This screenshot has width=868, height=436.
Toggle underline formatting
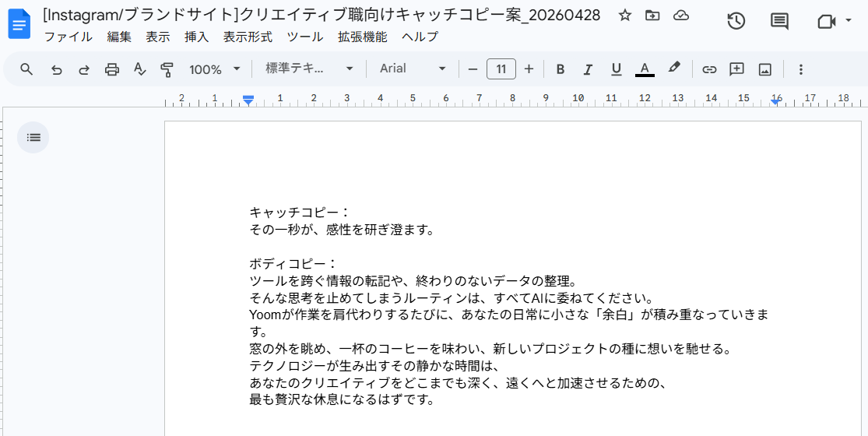point(616,69)
